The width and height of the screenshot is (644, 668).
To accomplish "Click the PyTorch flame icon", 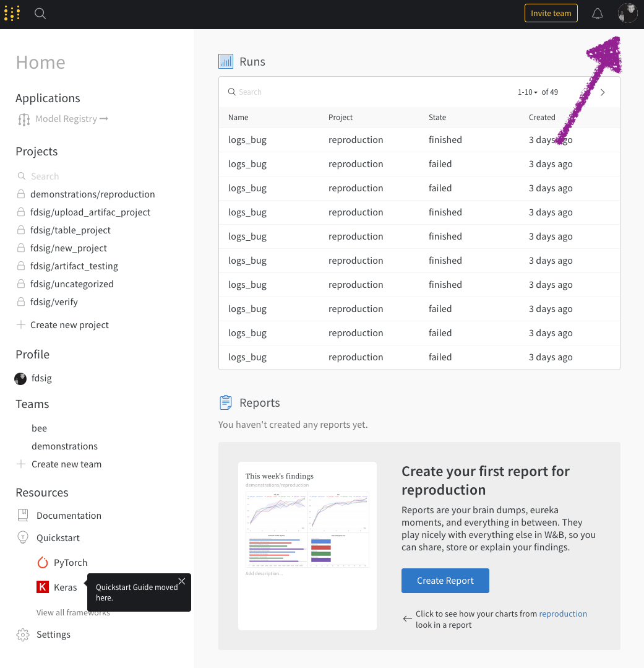I will point(43,563).
